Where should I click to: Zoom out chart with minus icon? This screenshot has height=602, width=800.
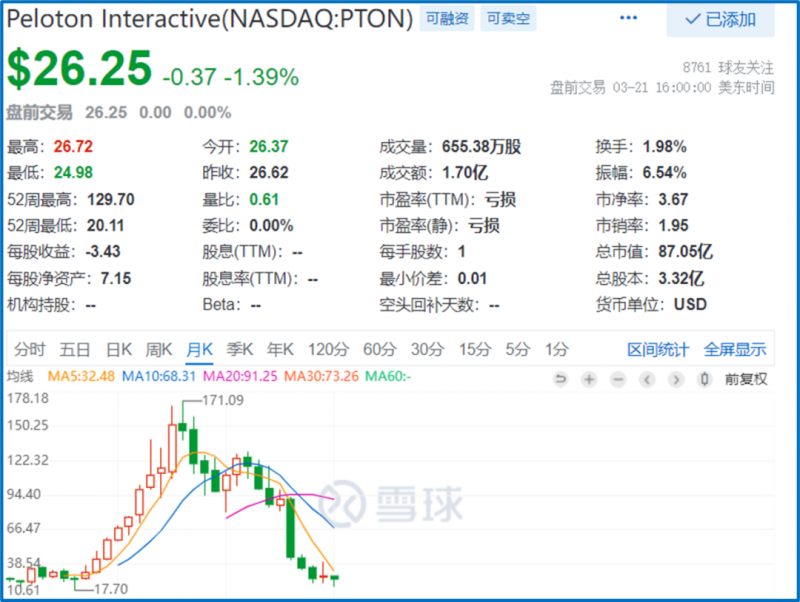tap(618, 379)
